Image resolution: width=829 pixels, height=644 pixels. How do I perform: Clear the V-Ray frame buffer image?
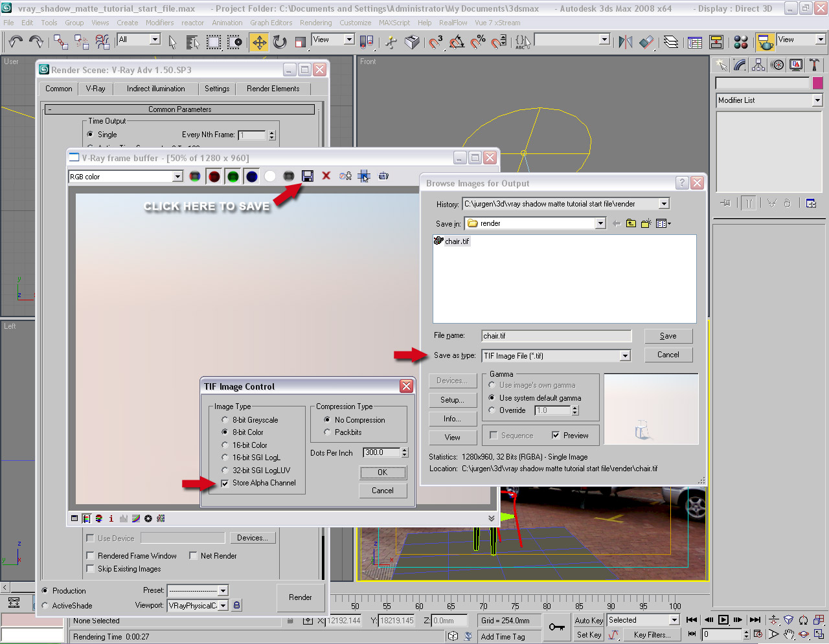pyautogui.click(x=326, y=175)
